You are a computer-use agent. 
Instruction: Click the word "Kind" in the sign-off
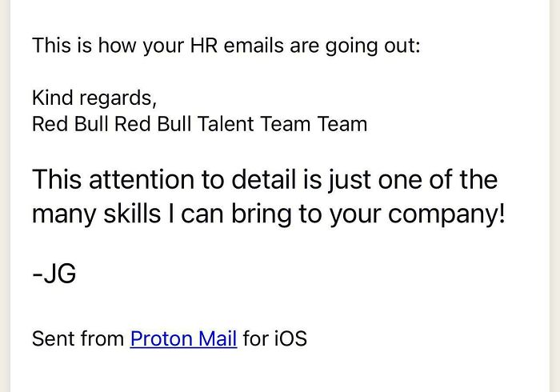tap(53, 98)
